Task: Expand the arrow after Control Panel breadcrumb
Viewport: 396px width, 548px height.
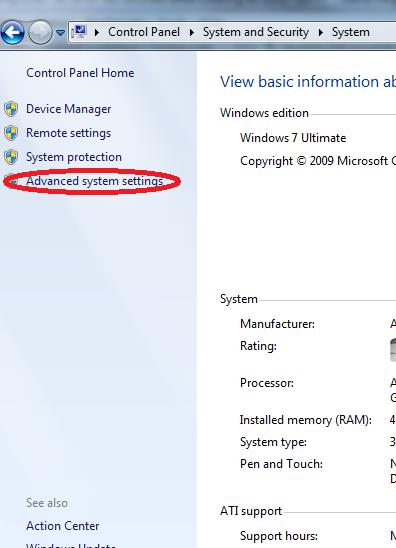Action: [192, 33]
